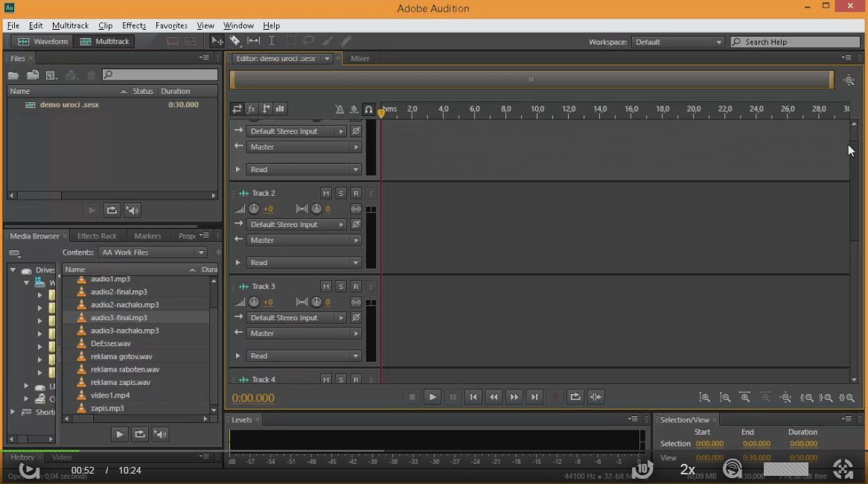Open file icon in Files panel
The image size is (868, 484).
13,74
